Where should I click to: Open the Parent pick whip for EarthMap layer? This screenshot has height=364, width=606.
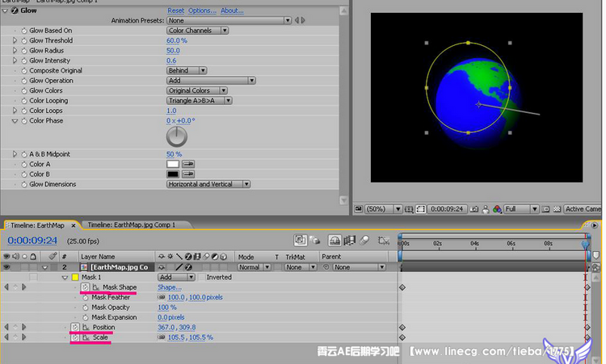(326, 267)
